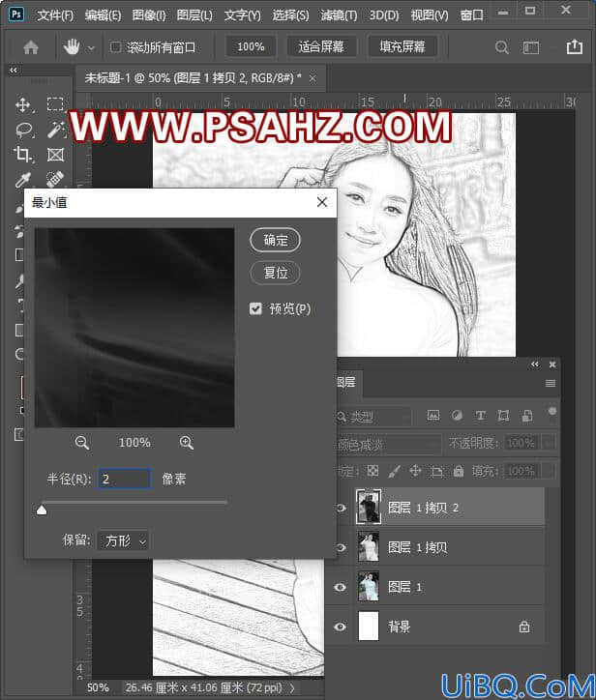
Task: Click the 不透明度 100% value field
Action: (521, 443)
